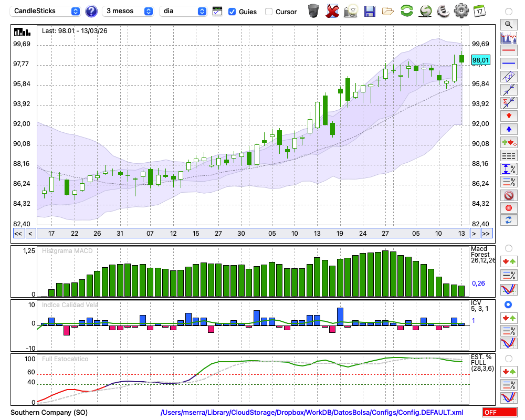Screen dimensions: 525x420
Task: Open the calendar date icon
Action: (479, 10)
